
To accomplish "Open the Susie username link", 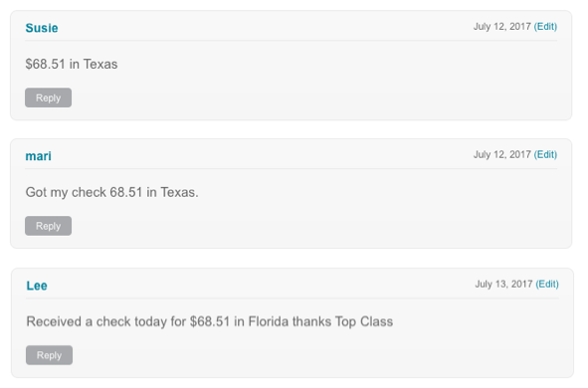I will pos(42,28).
